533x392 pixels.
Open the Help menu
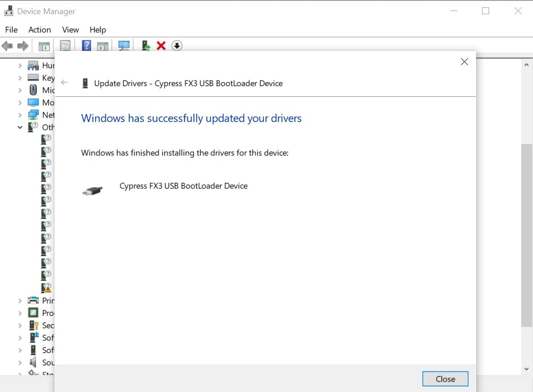pos(98,30)
